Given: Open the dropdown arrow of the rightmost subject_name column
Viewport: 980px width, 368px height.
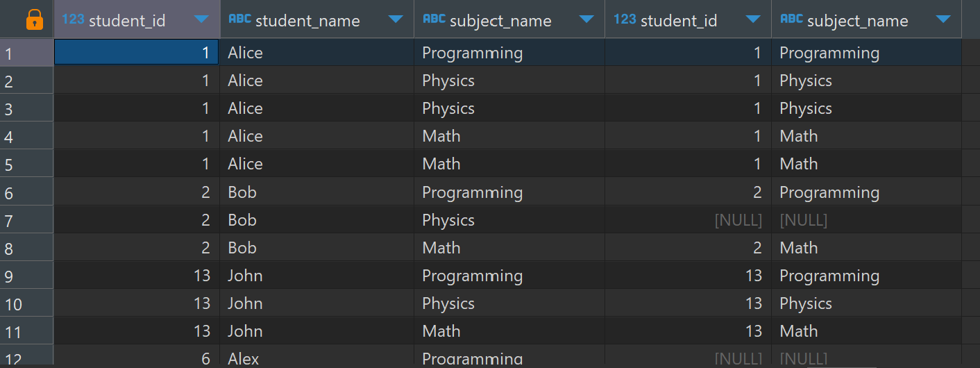Looking at the screenshot, I should coord(943,20).
